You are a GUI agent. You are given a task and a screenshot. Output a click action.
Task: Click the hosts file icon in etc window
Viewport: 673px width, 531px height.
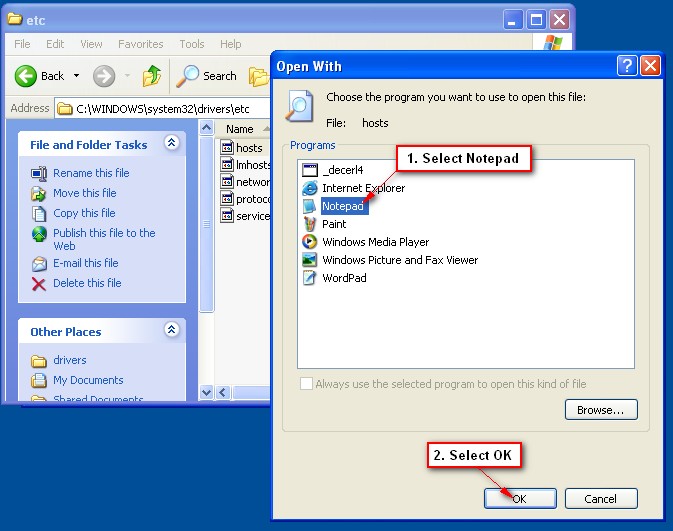(227, 147)
